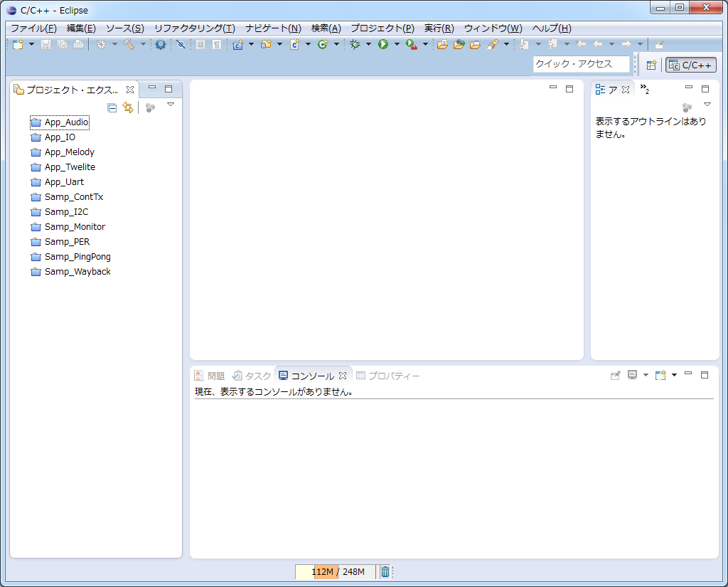This screenshot has width=728, height=587.
Task: Open the プロジェクト(P) menu
Action: coord(382,28)
